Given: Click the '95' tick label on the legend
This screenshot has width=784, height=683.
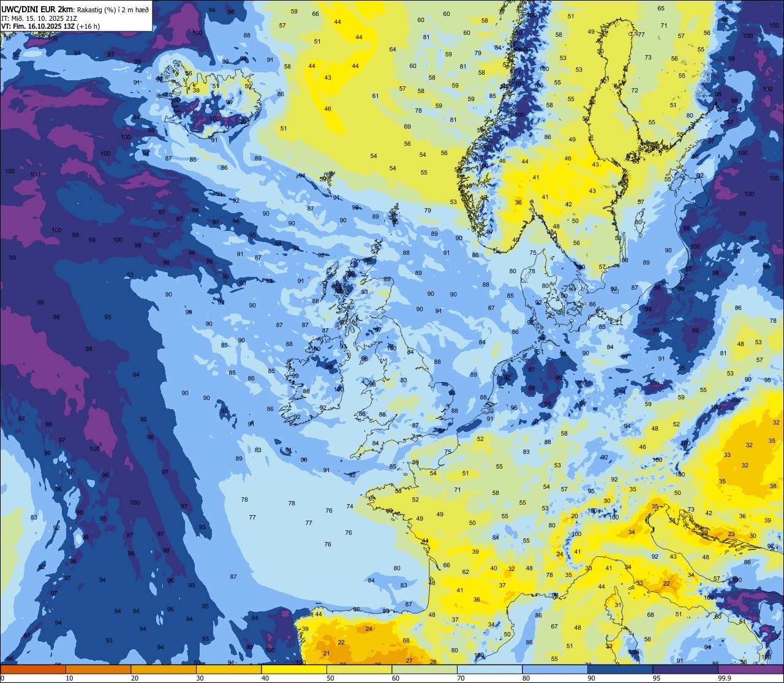Looking at the screenshot, I should [657, 678].
